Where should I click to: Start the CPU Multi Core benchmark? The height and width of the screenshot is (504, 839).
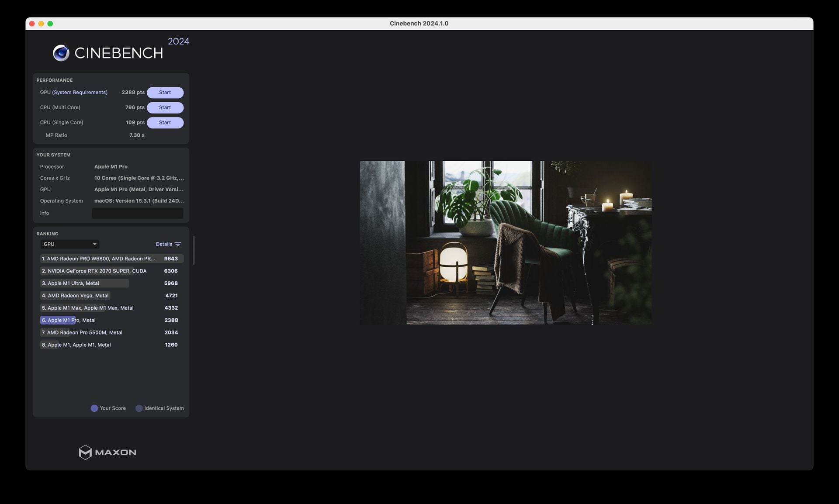pyautogui.click(x=165, y=107)
